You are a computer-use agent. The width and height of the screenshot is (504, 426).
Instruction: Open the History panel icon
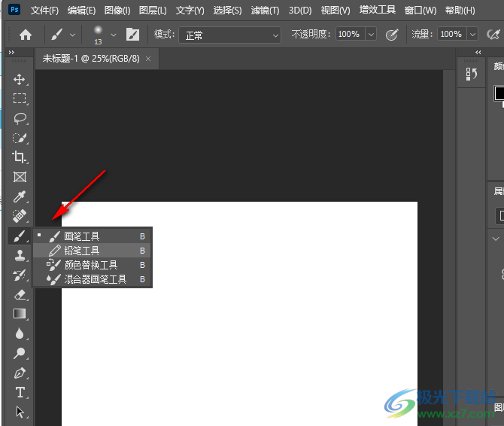(x=471, y=74)
